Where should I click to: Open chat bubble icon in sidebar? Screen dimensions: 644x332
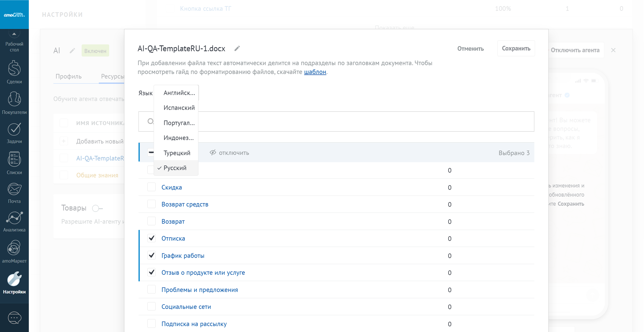coord(14,318)
